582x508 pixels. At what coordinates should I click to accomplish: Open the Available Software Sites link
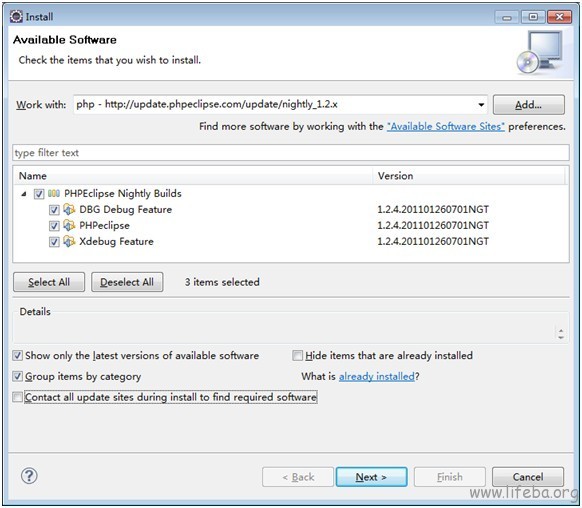coord(445,127)
